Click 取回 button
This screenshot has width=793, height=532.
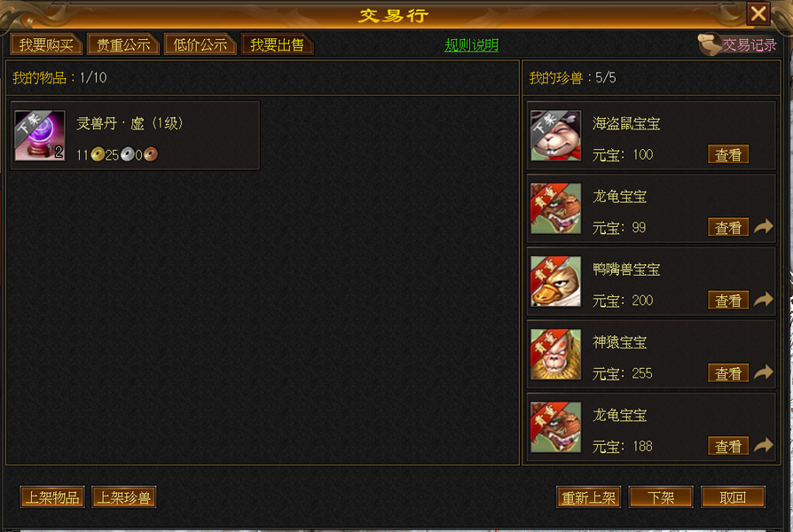[x=733, y=497]
